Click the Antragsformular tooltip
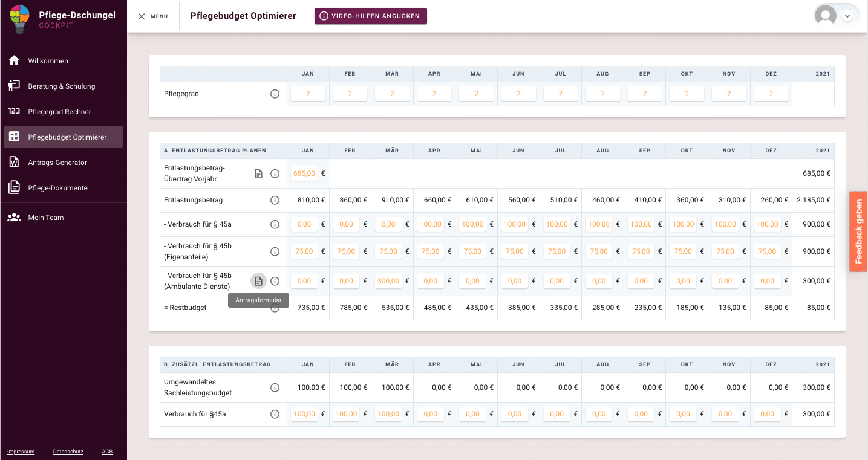 [x=258, y=300]
